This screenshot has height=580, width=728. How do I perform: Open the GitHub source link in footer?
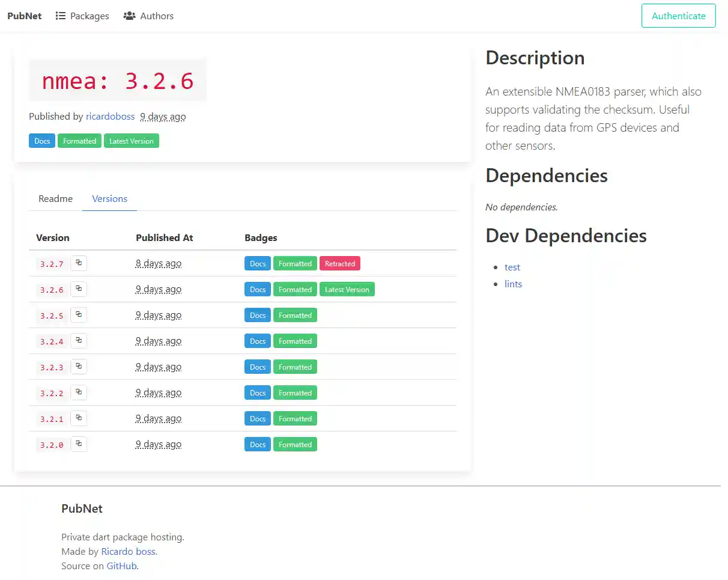121,566
